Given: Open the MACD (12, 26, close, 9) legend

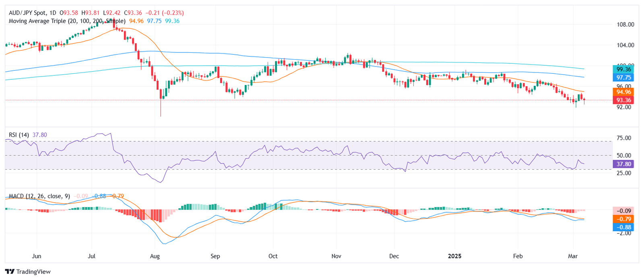Looking at the screenshot, I should pyautogui.click(x=39, y=196).
